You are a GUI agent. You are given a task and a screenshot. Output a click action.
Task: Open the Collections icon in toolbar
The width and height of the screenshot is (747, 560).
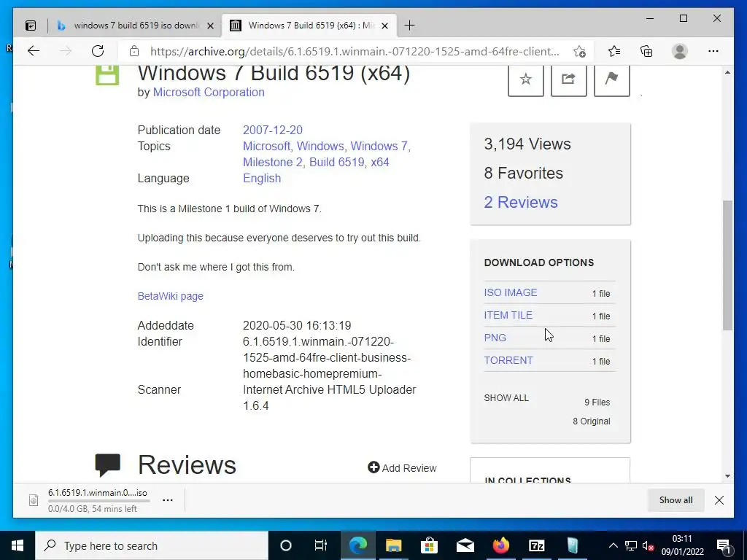(x=646, y=51)
